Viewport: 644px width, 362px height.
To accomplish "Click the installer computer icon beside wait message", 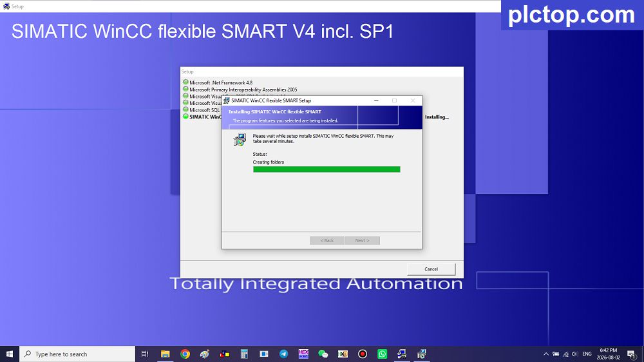I will pyautogui.click(x=240, y=140).
